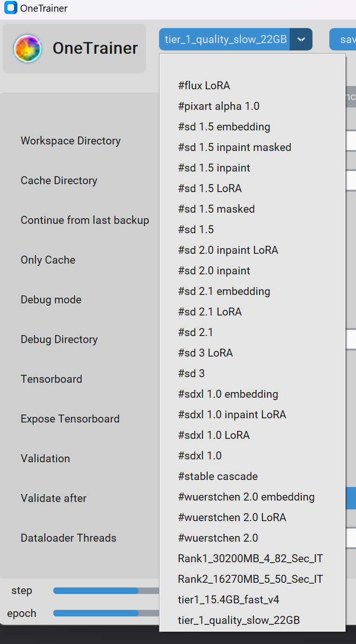Select the #sd 2.1 embedding preset

click(x=224, y=291)
